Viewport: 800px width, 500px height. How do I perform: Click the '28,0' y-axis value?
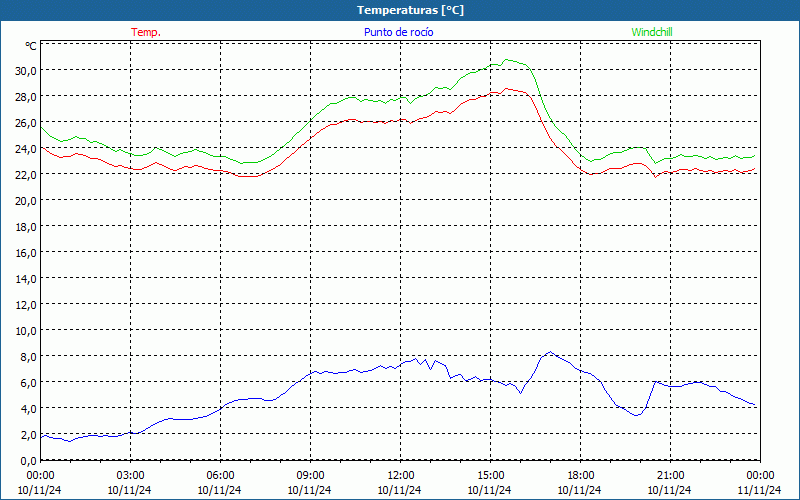(x=26, y=96)
